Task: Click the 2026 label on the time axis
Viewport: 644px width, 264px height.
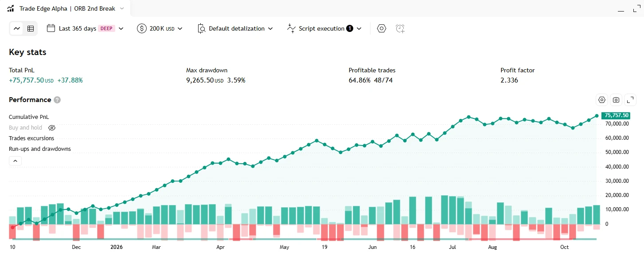Action: (x=117, y=247)
